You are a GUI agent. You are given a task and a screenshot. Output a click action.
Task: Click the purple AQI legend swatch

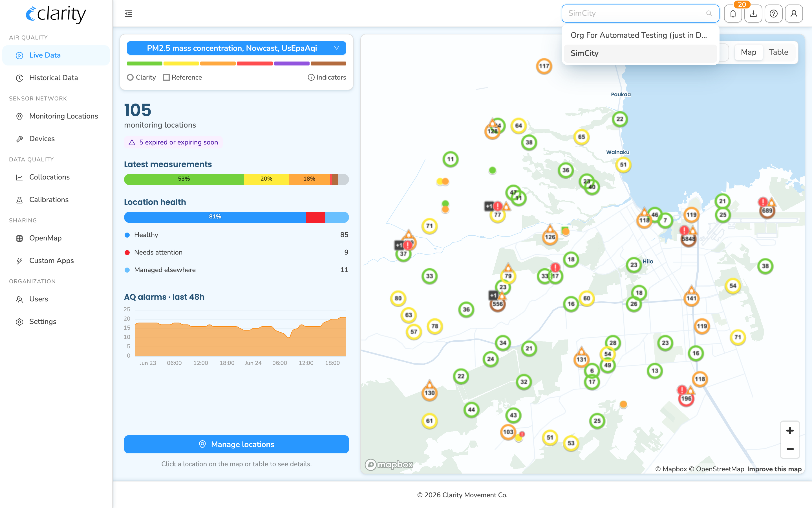(x=292, y=63)
